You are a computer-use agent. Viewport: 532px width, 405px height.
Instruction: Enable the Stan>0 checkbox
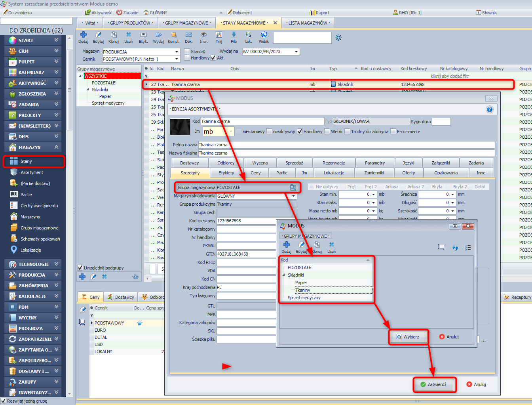click(x=188, y=52)
